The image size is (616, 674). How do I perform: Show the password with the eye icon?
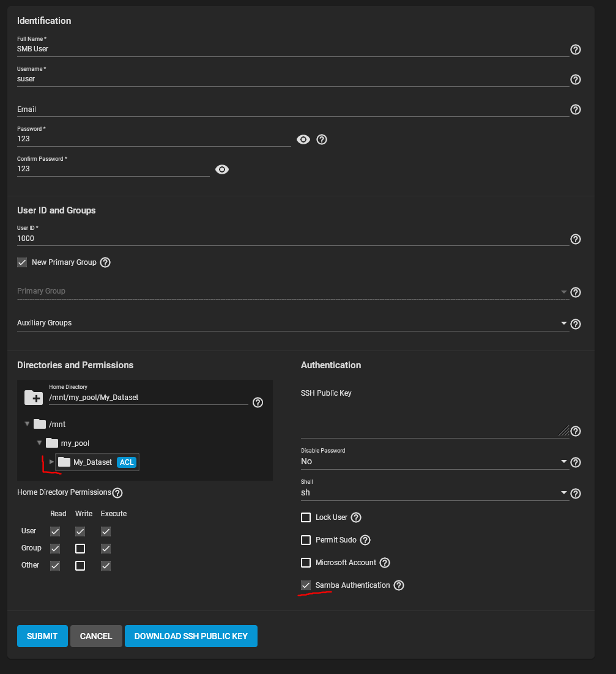pyautogui.click(x=303, y=139)
